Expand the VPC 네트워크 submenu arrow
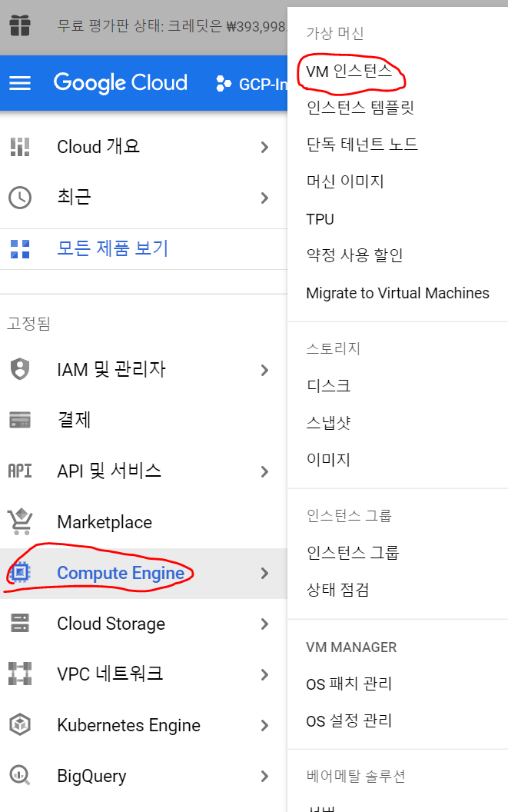Viewport: 508px width, 812px height. click(264, 674)
